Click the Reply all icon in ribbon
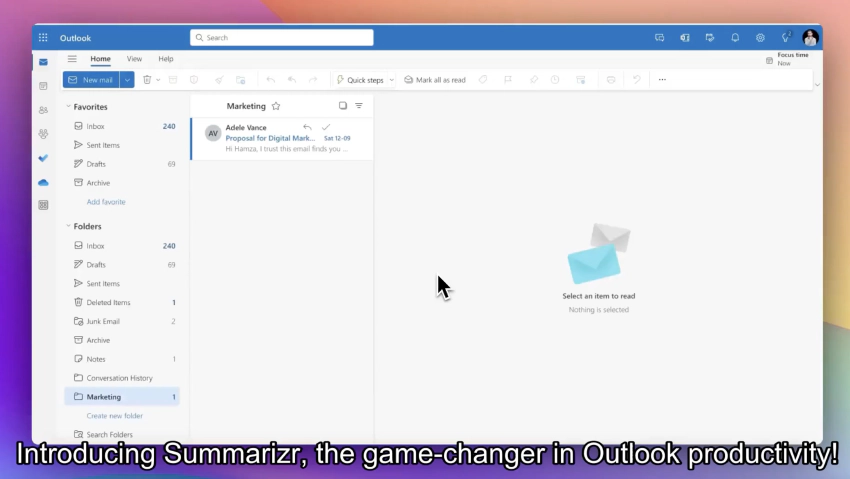The image size is (850, 479). (x=292, y=80)
